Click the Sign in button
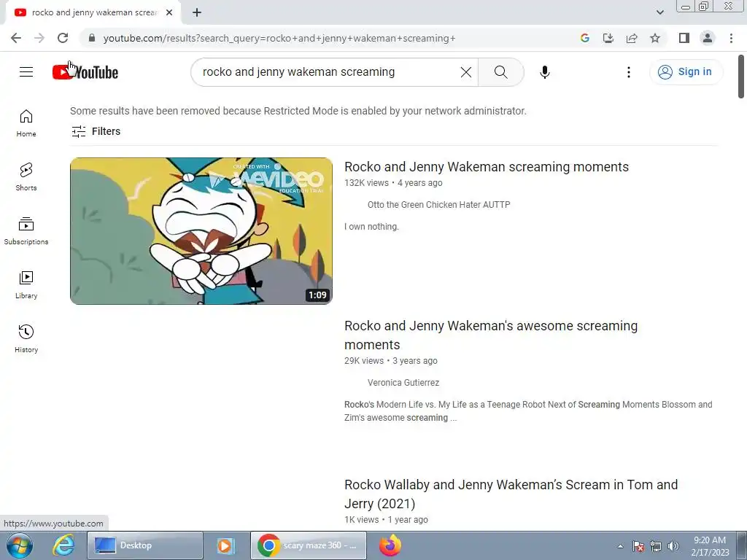 tap(686, 72)
